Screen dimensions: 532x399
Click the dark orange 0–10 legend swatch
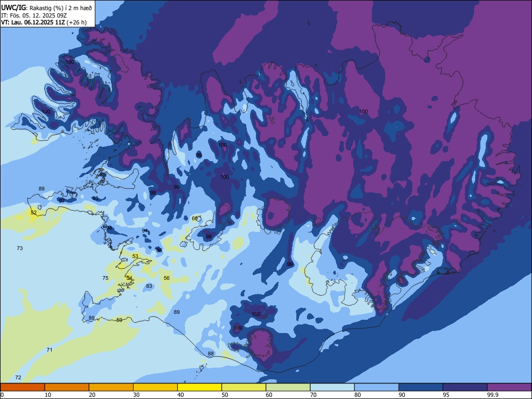pos(22,387)
